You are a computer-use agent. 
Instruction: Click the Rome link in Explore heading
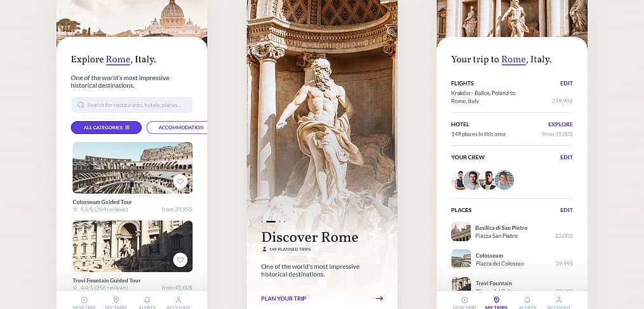tap(118, 60)
